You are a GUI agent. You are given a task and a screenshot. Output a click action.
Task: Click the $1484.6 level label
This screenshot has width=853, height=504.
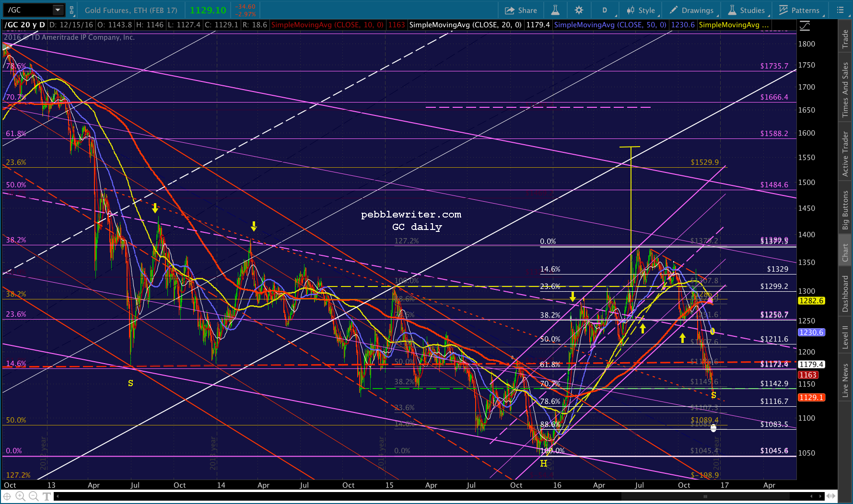click(x=774, y=185)
